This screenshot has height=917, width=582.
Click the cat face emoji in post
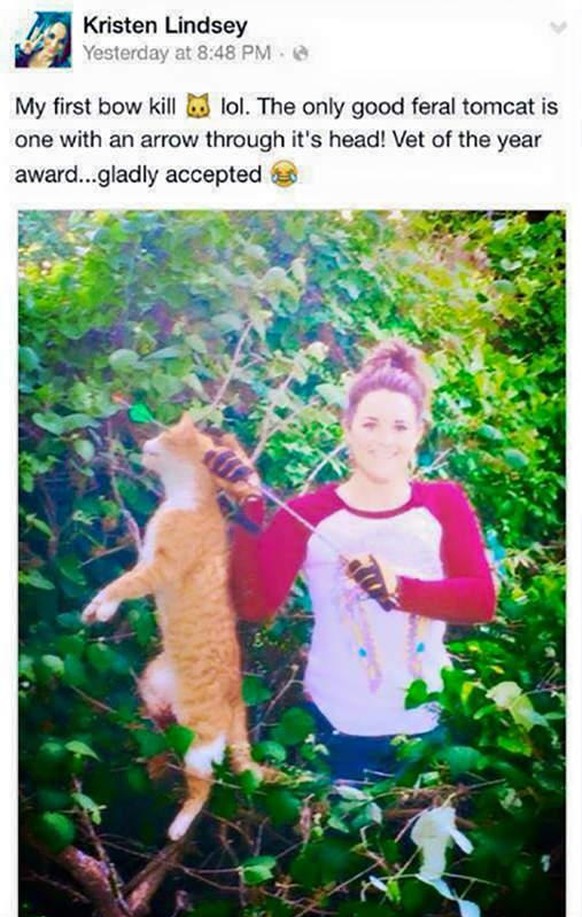pos(198,106)
